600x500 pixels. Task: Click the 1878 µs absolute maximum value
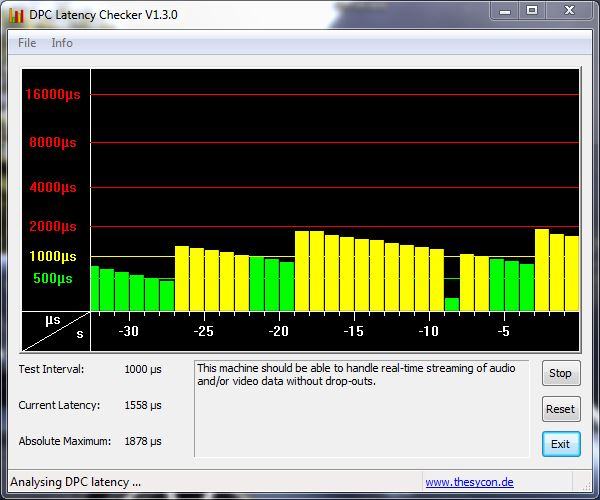click(x=143, y=441)
